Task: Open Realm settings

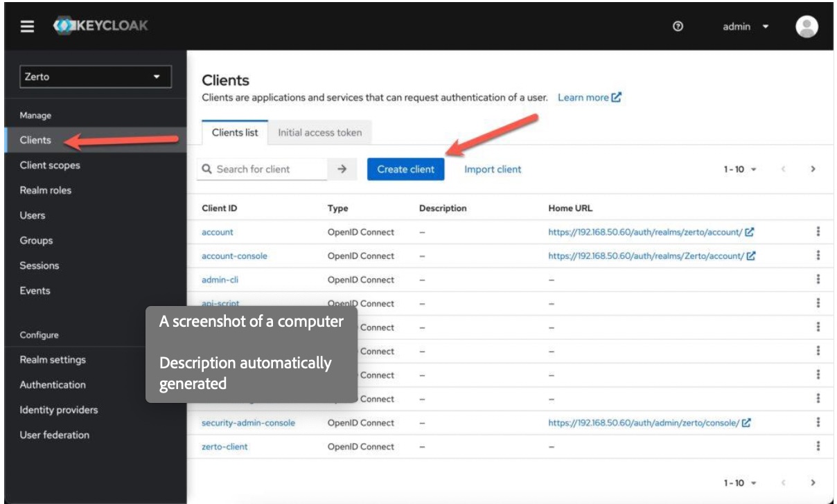Action: [x=53, y=360]
